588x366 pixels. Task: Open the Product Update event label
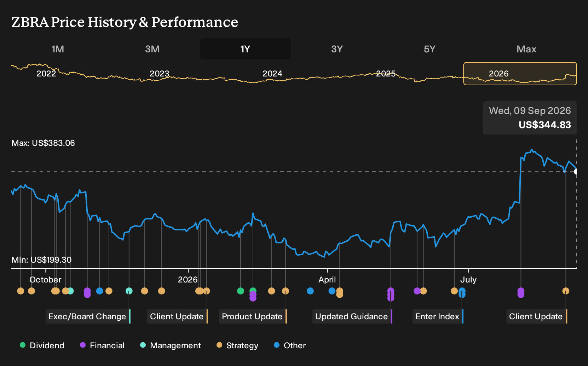[x=253, y=316]
